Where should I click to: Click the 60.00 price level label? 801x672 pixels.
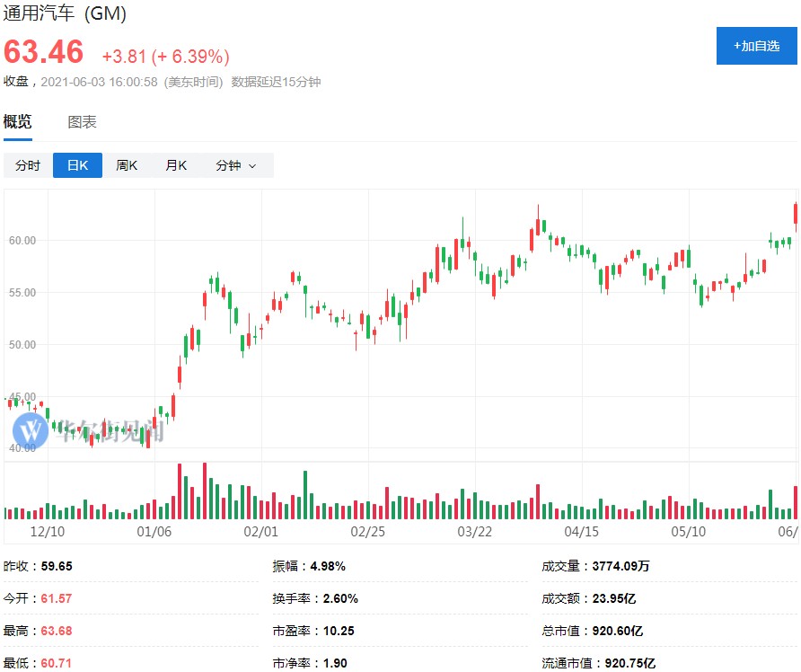click(22, 241)
